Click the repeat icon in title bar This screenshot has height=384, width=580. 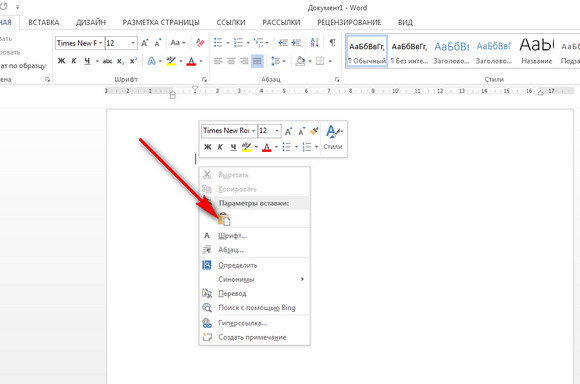coord(4,6)
